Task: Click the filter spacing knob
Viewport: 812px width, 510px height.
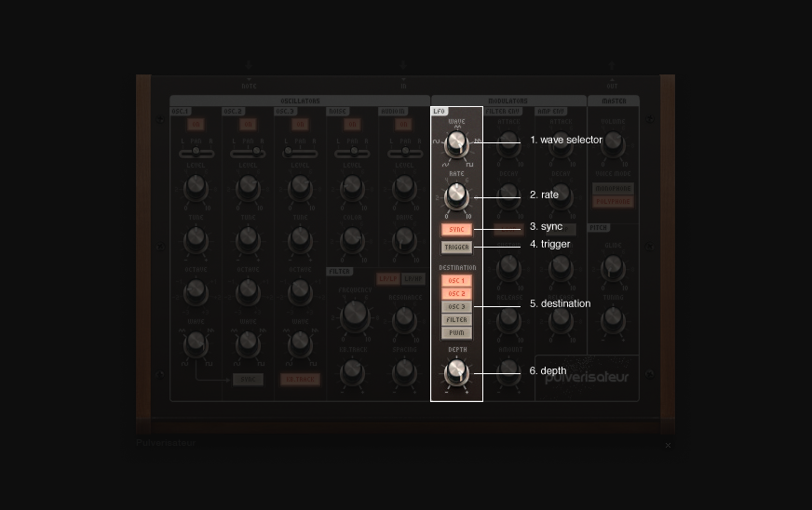Action: coord(404,371)
